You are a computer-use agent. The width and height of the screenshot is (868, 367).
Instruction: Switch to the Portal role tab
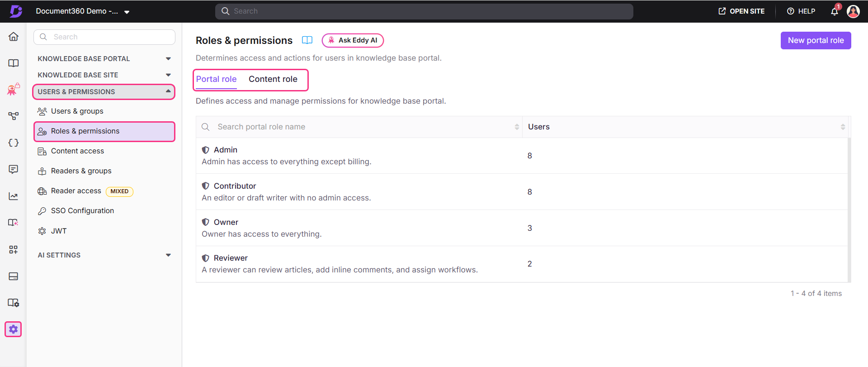pyautogui.click(x=217, y=79)
